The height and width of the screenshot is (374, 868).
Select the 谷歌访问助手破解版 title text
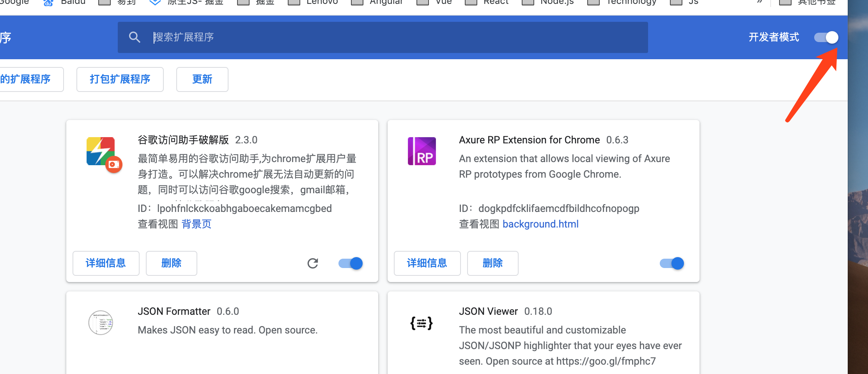pyautogui.click(x=183, y=140)
